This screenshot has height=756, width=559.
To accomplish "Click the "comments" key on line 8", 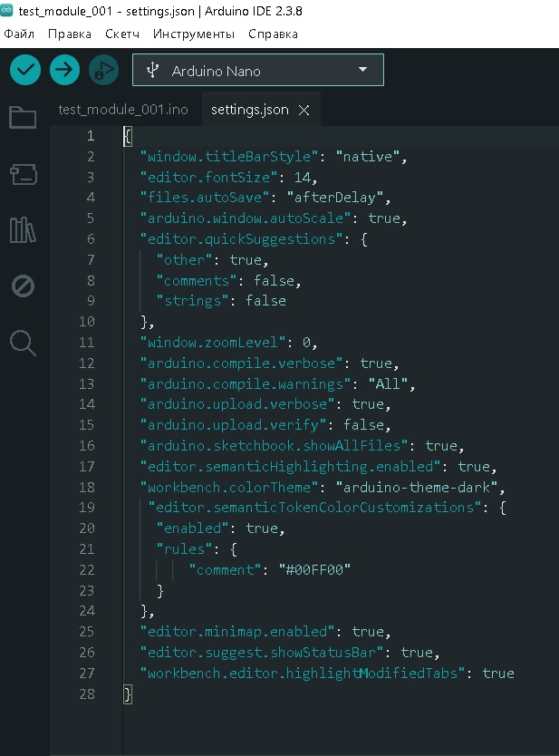I will pos(196,281).
